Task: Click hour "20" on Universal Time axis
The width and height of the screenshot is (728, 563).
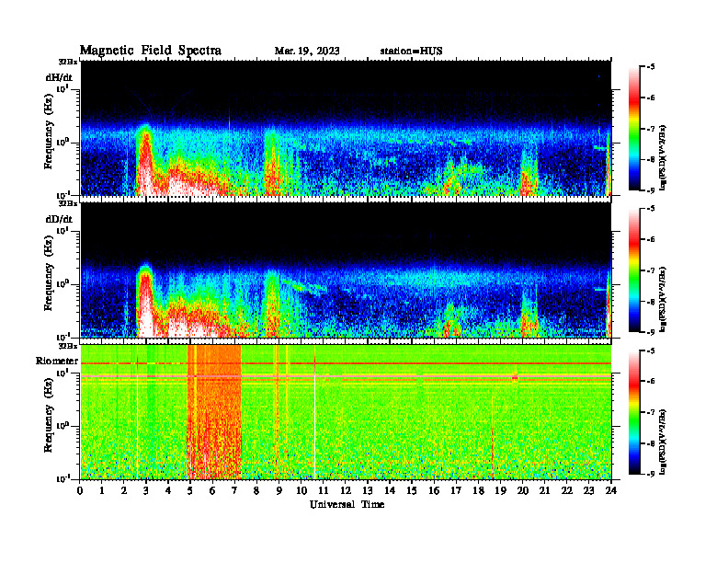Action: point(523,491)
